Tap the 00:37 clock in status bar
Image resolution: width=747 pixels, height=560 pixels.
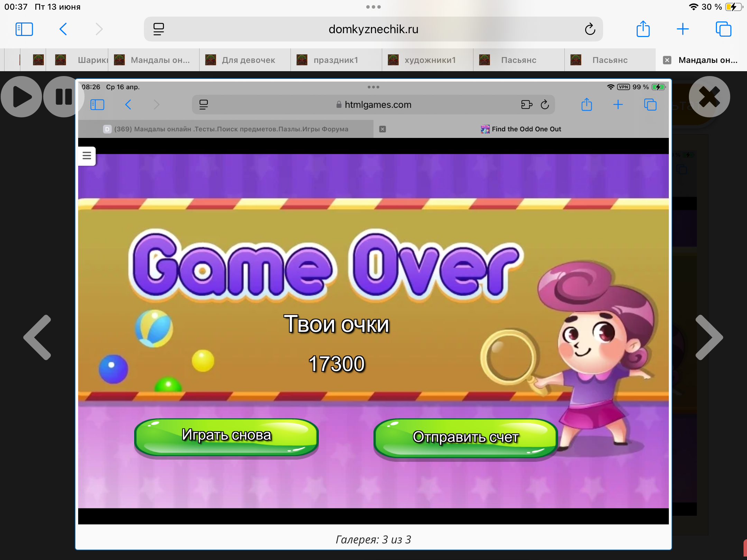click(x=16, y=7)
